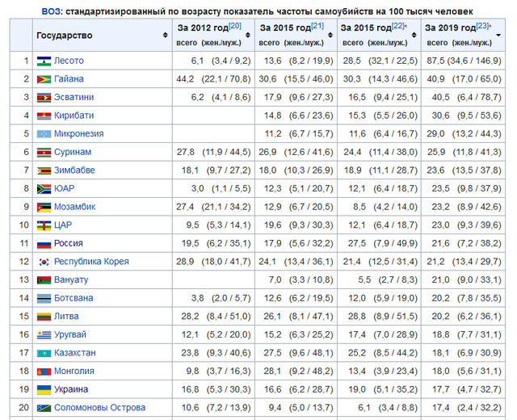This screenshot has width=517, height=420.
Task: Open the Лесото country link
Action: (69, 61)
